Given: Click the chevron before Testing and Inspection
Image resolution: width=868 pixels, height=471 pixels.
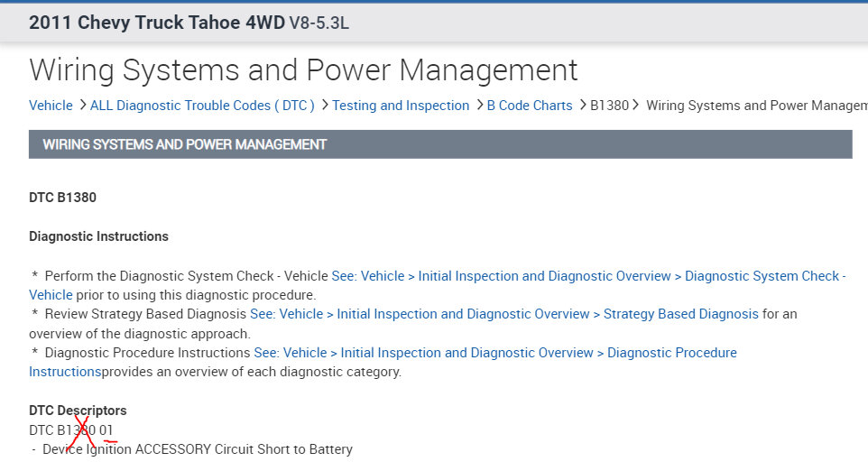Looking at the screenshot, I should (x=324, y=106).
